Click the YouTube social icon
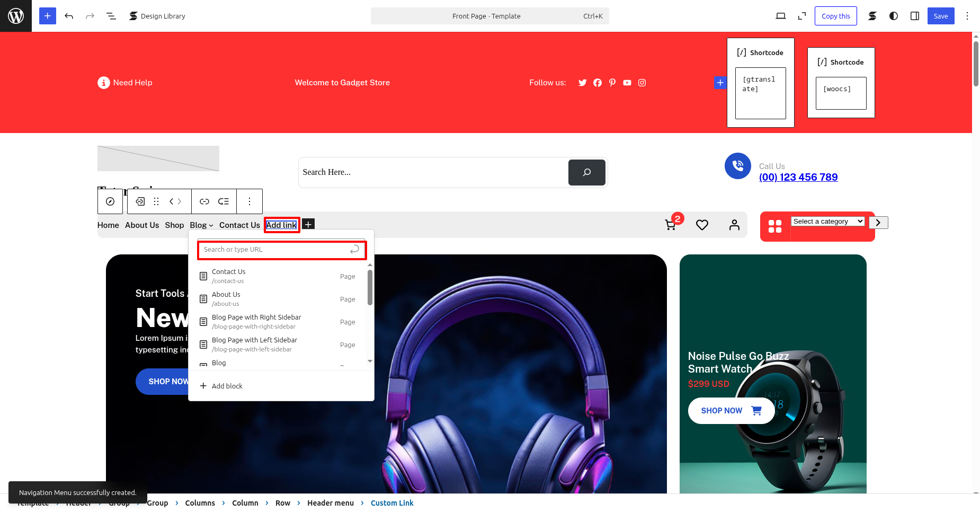Image resolution: width=980 pixels, height=512 pixels. point(627,83)
